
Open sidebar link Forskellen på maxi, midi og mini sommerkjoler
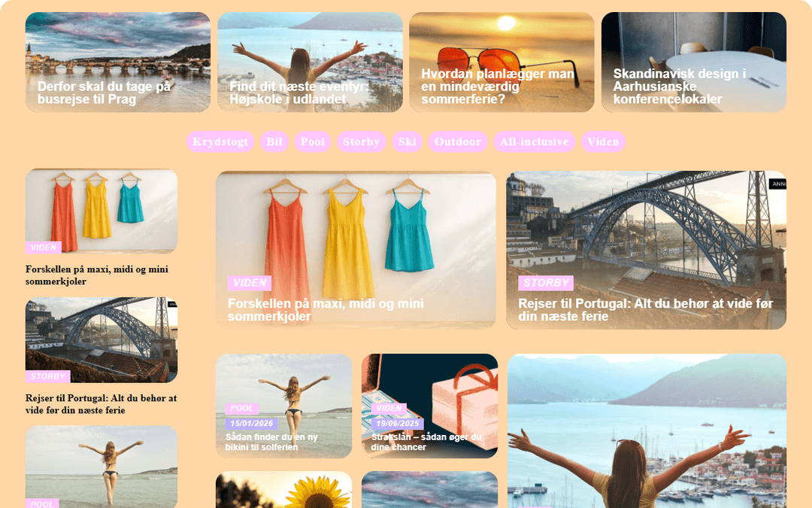tap(97, 275)
